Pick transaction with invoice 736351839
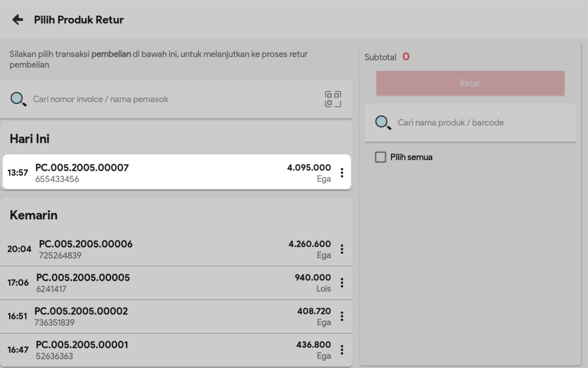Viewport: 588px width, 368px height. (x=170, y=316)
